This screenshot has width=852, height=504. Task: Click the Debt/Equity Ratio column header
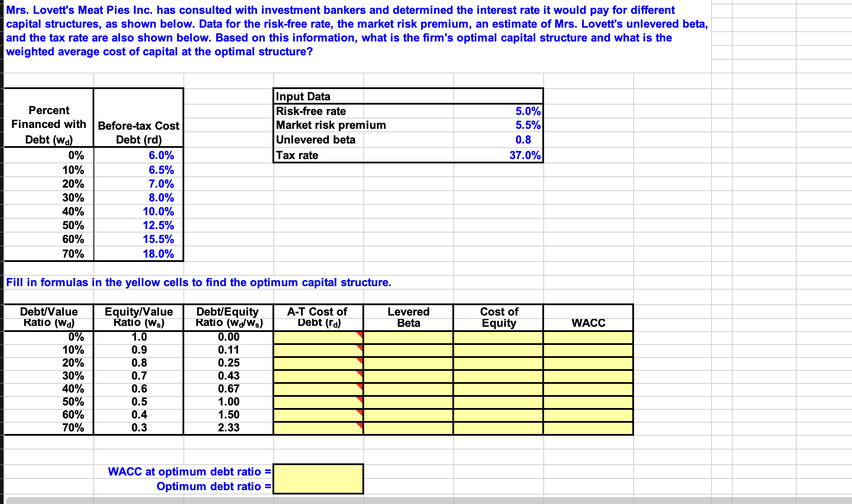[x=229, y=317]
